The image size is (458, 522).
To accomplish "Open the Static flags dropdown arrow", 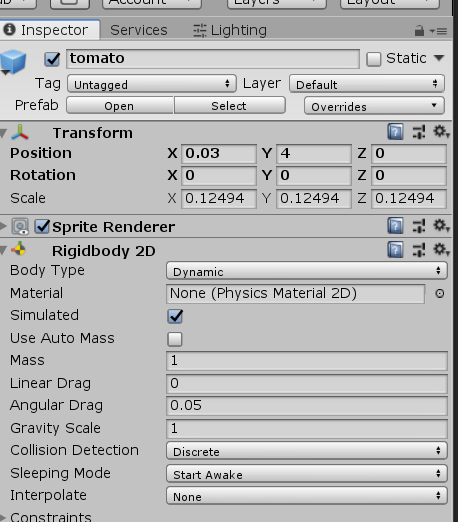I will [439, 58].
